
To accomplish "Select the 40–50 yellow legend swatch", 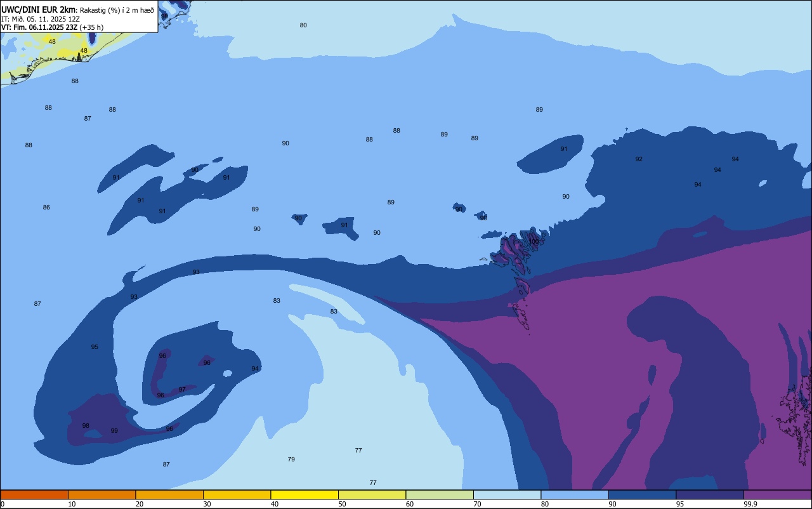I will pyautogui.click(x=304, y=494).
